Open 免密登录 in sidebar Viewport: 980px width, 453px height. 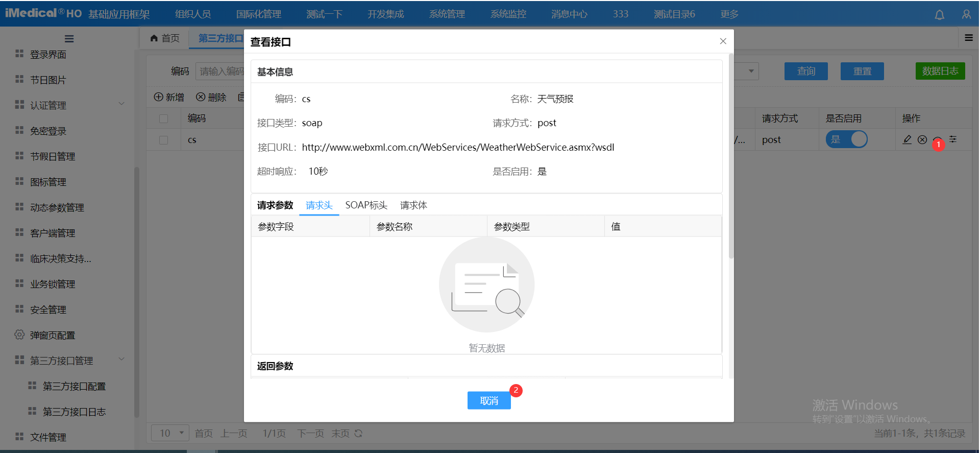click(x=48, y=131)
